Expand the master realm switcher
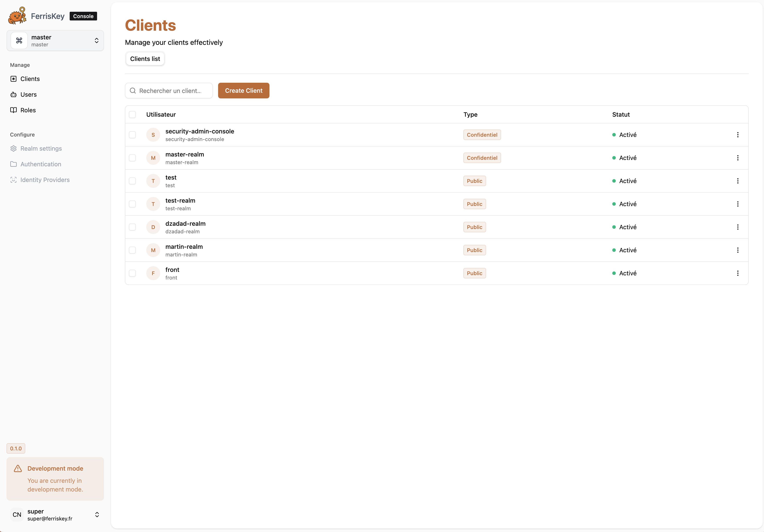The height and width of the screenshot is (532, 764). (x=96, y=40)
